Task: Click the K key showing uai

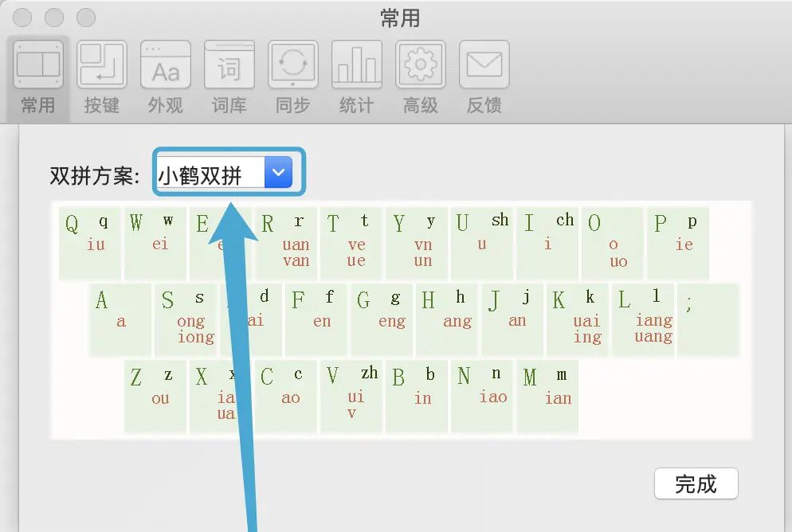Action: pyautogui.click(x=577, y=319)
